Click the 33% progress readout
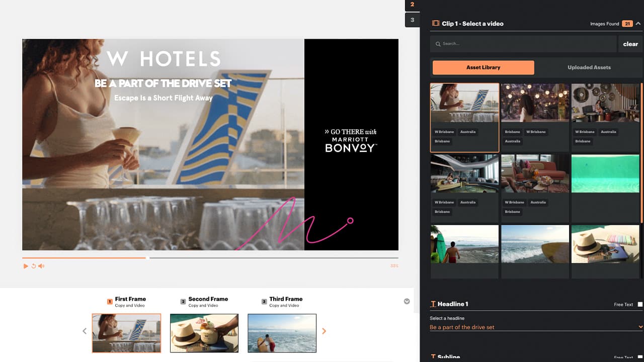The width and height of the screenshot is (644, 362). pyautogui.click(x=394, y=266)
